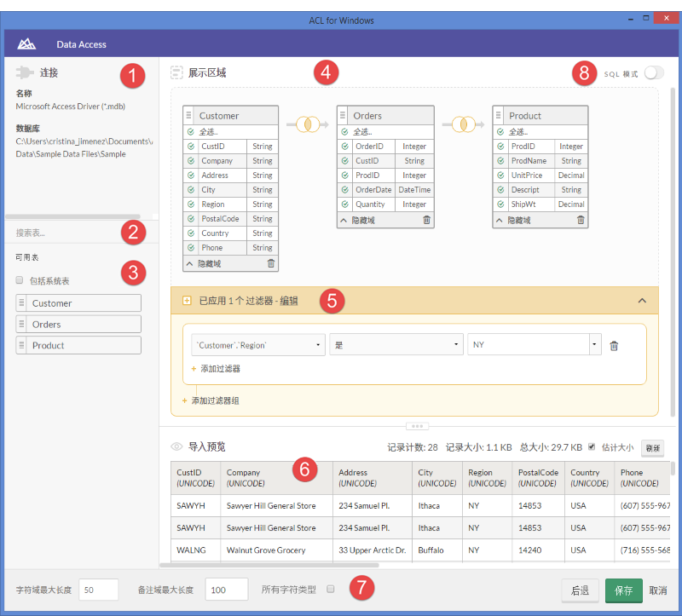Delete the Customer.Region filter row
This screenshot has height=616, width=682.
click(614, 346)
